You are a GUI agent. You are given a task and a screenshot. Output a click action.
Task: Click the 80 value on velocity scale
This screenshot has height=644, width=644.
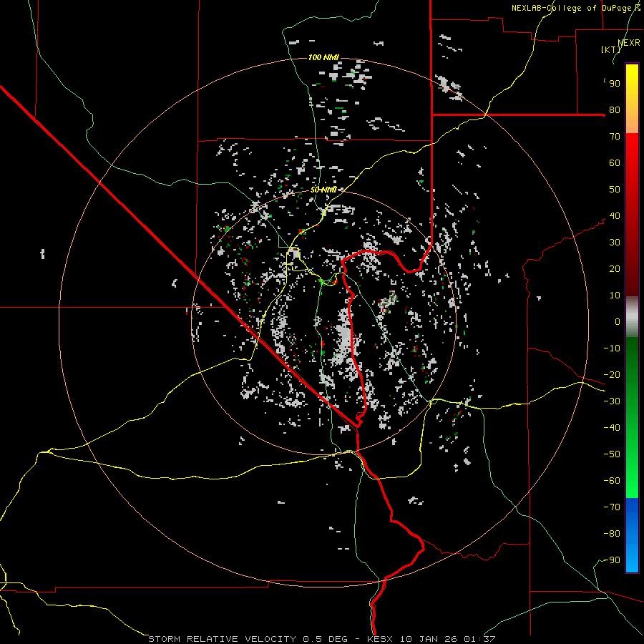pos(615,110)
